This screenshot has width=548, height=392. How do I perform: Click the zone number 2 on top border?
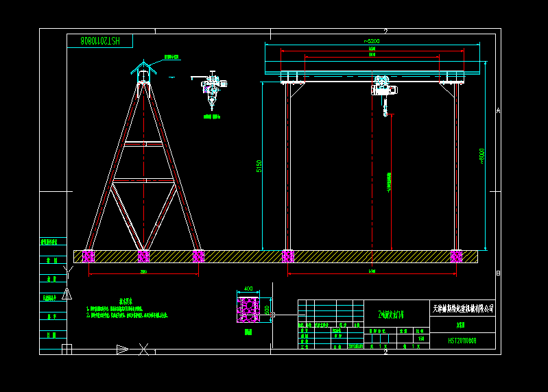(x=386, y=31)
